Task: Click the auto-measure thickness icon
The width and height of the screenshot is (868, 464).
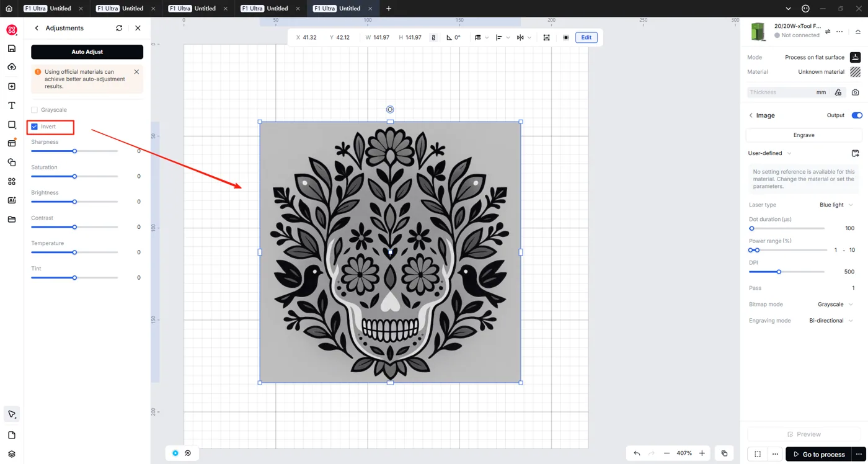Action: [838, 92]
